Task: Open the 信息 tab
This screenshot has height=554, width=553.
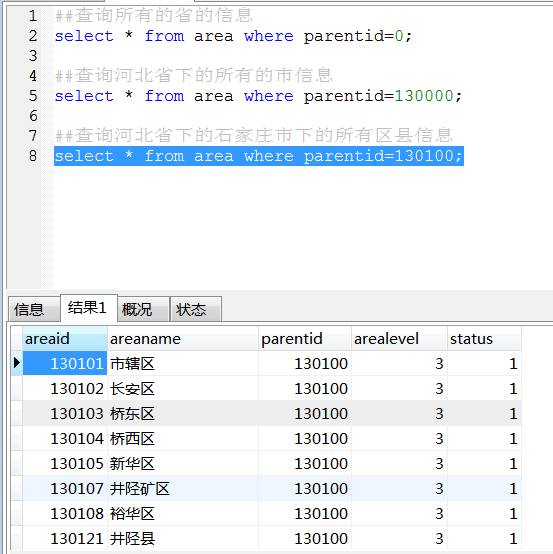Action: (34, 310)
